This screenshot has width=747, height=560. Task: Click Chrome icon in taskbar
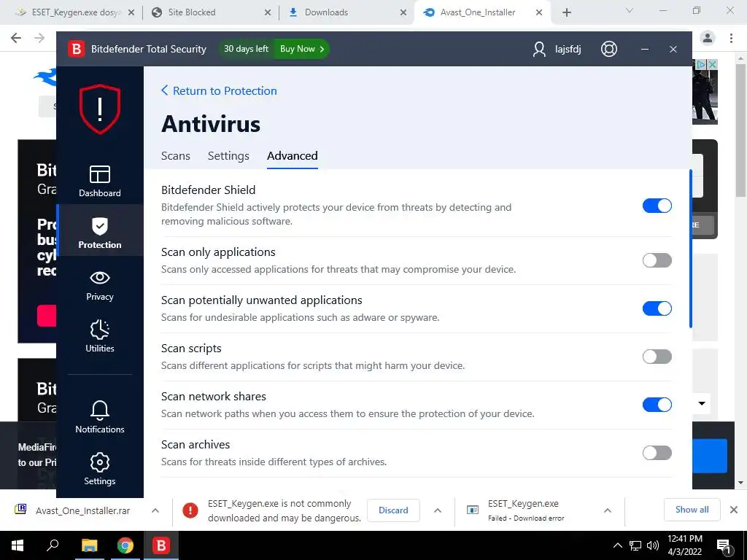[x=125, y=545]
